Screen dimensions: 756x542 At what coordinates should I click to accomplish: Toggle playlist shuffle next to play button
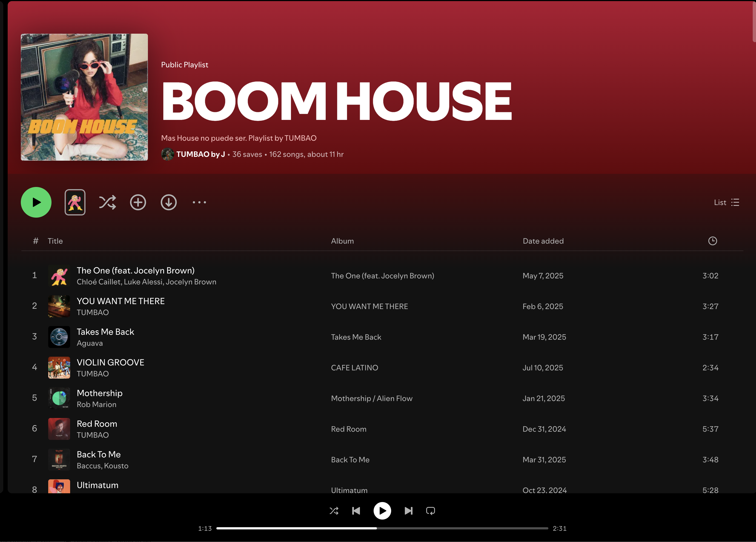[107, 202]
